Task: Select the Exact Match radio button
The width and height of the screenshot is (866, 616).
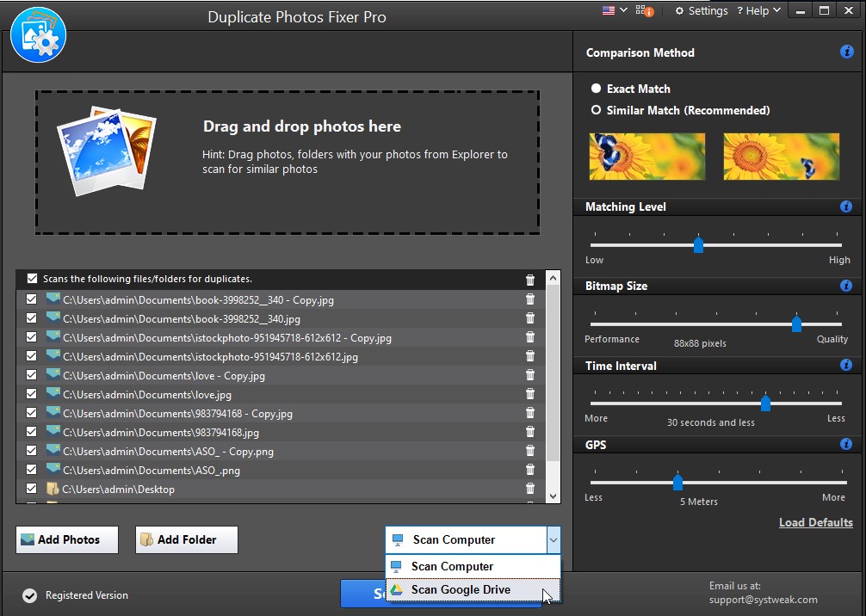Action: click(596, 89)
